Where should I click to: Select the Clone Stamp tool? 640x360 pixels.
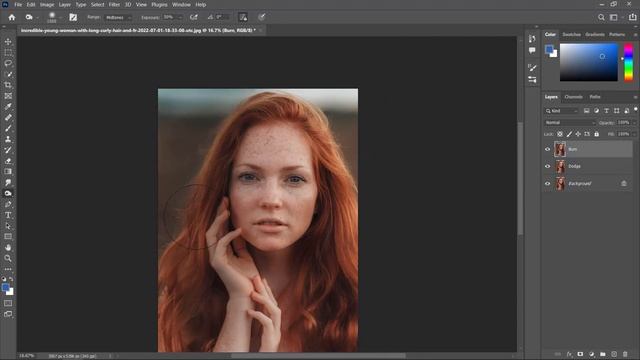[x=8, y=139]
